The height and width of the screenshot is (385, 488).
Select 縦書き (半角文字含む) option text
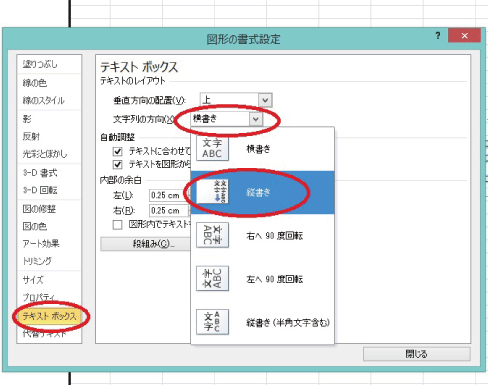click(288, 322)
